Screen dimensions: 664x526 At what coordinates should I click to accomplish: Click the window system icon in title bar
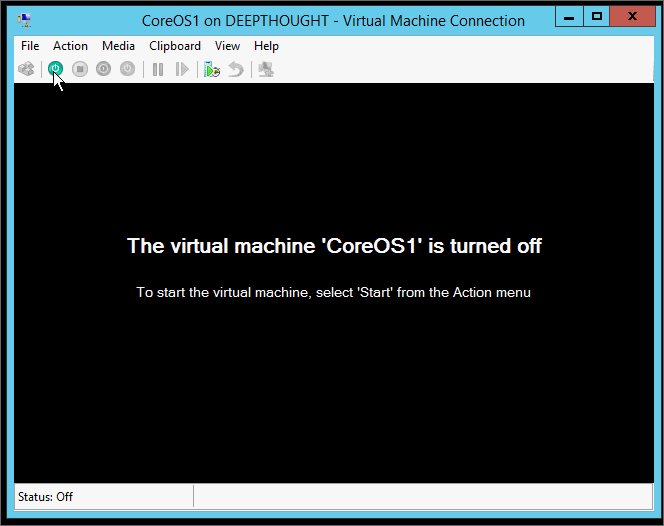point(24,20)
